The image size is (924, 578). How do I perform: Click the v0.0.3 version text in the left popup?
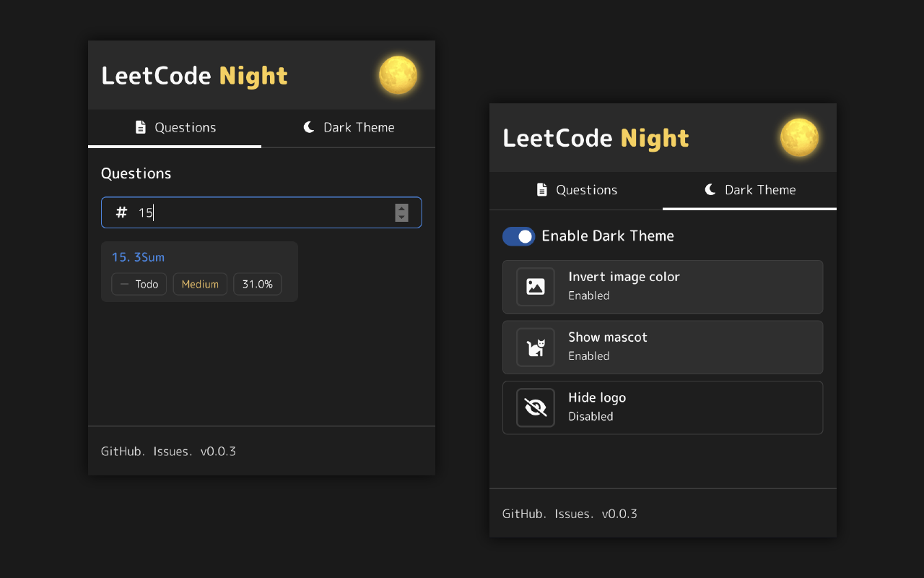pyautogui.click(x=218, y=452)
